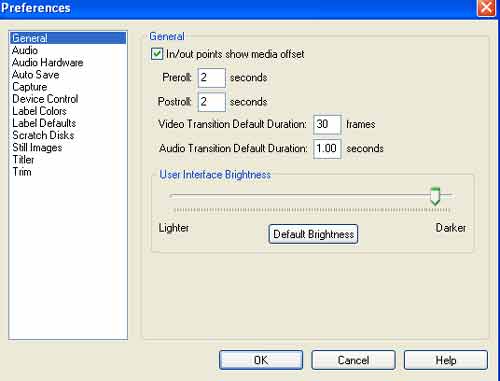Select the Capture category
500x381 pixels.
(30, 87)
